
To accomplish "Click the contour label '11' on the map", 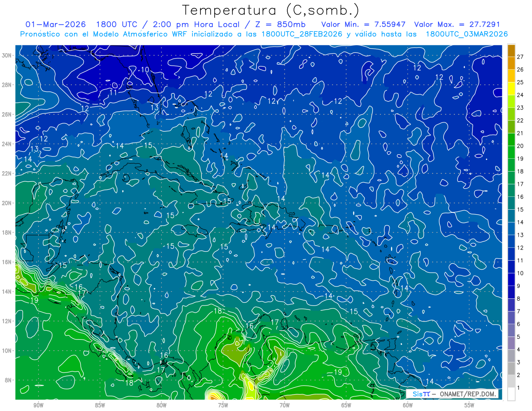I will (113, 93).
